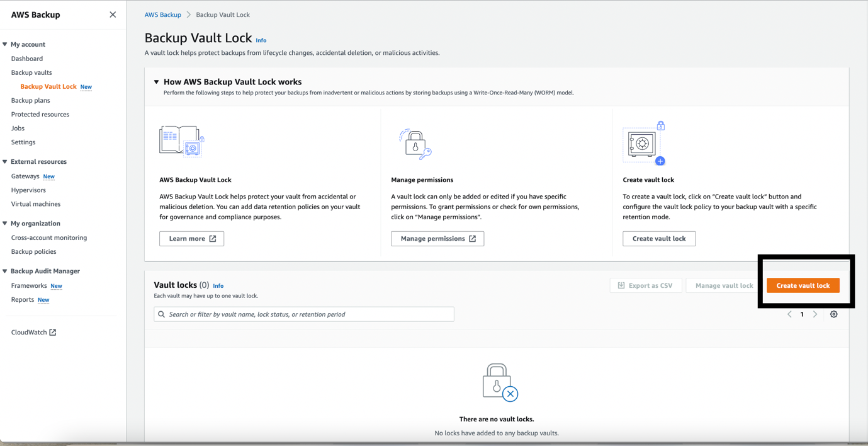Image resolution: width=868 pixels, height=446 pixels.
Task: Click the magnifier icon in the vault search field
Action: (x=161, y=314)
